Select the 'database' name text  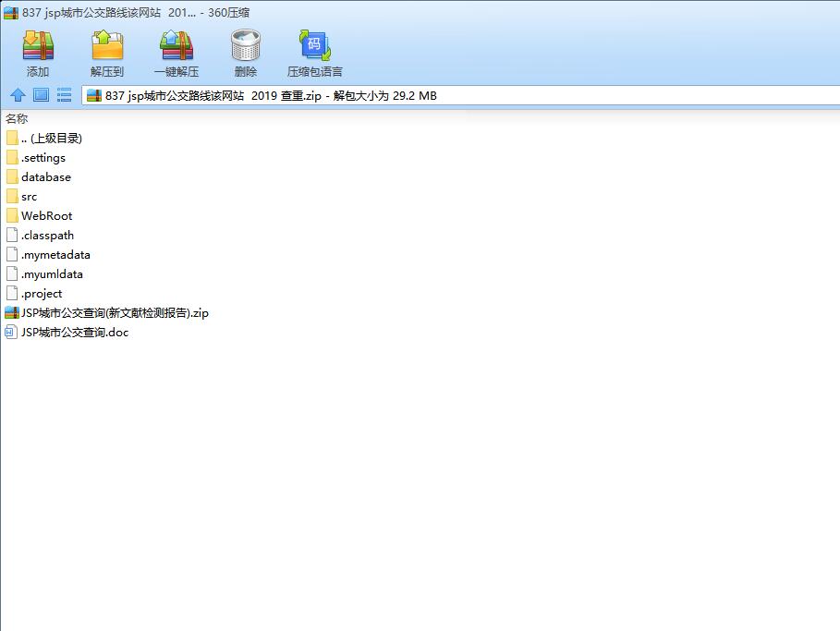click(46, 176)
